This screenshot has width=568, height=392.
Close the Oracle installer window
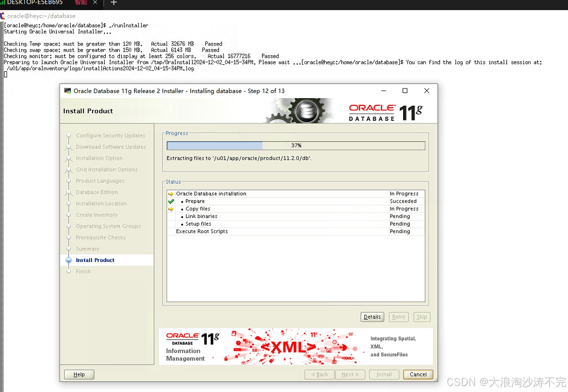click(427, 91)
